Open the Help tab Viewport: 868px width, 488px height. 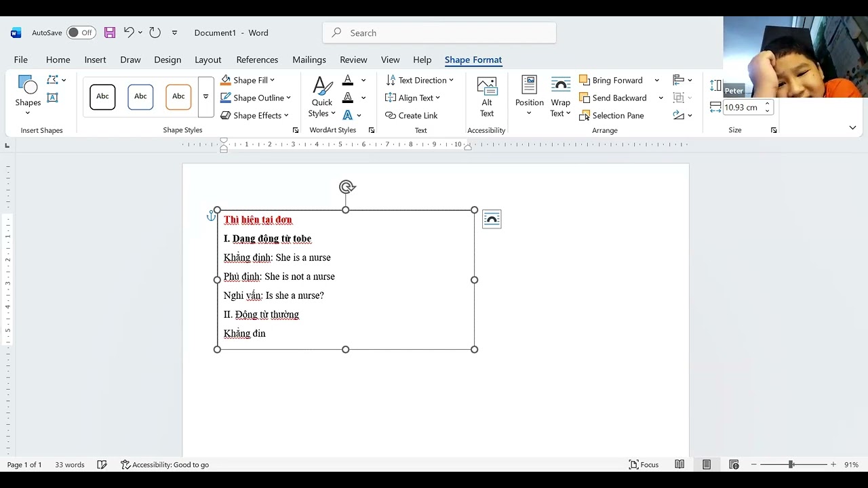422,60
